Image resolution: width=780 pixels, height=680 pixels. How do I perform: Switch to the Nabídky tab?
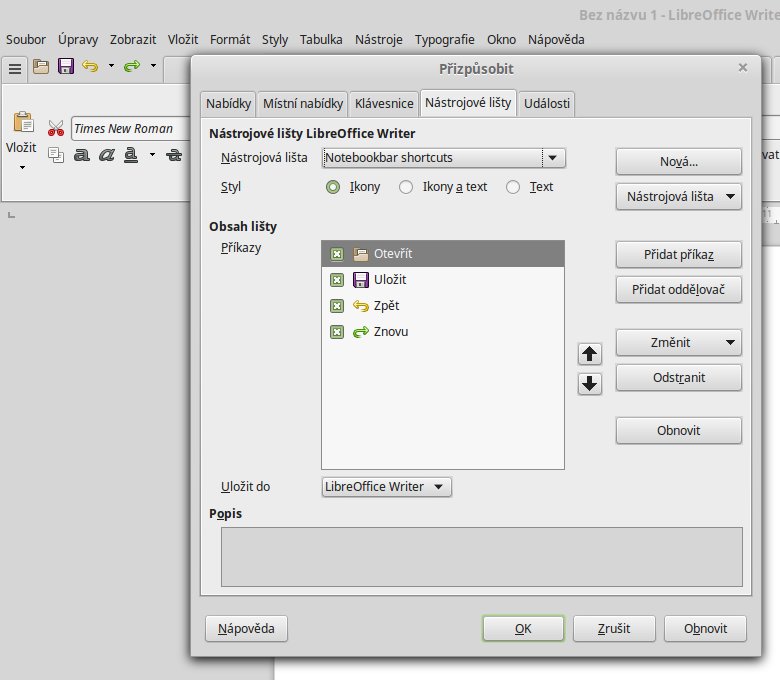228,103
